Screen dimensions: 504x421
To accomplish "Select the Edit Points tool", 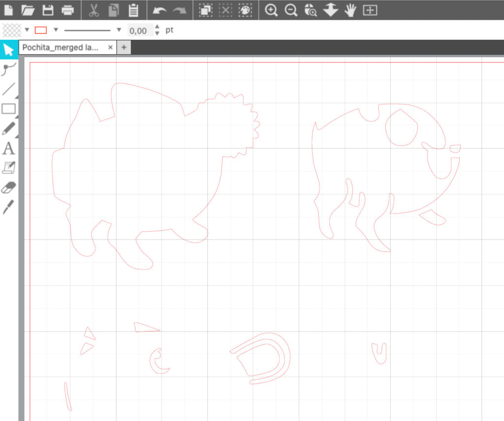I will [8, 69].
